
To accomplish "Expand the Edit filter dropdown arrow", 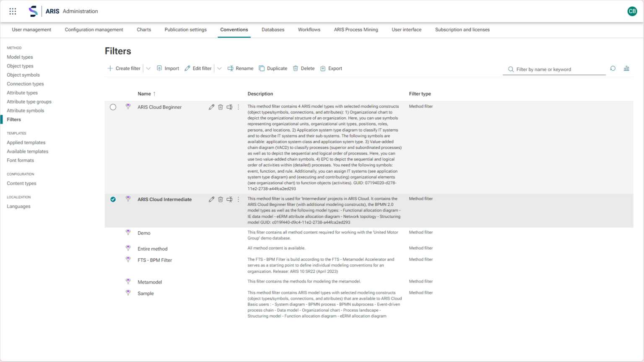I will [x=219, y=69].
